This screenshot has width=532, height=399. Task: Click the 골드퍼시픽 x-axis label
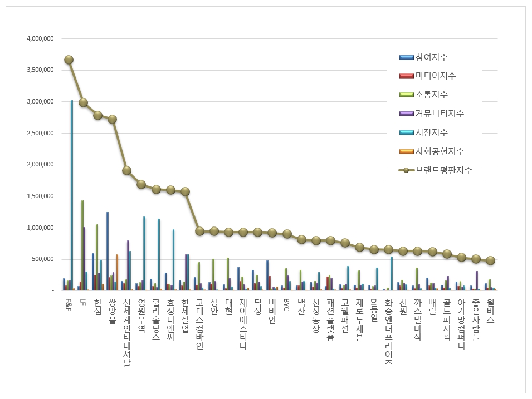447,319
